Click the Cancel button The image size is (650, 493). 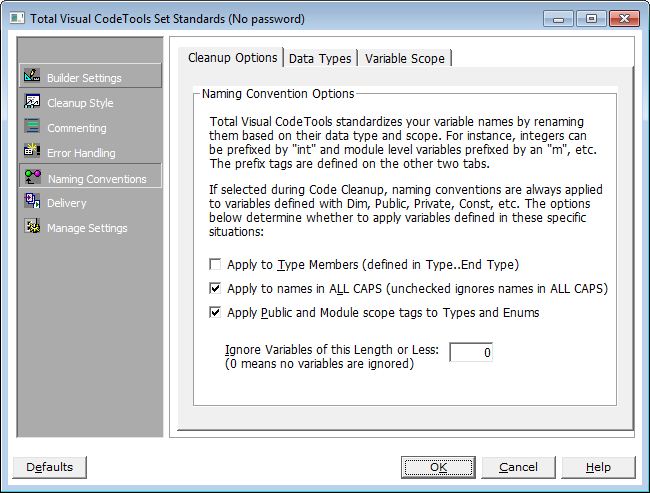click(518, 467)
